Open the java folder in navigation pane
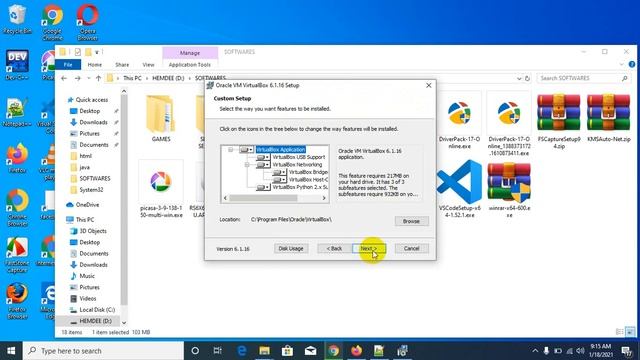The height and width of the screenshot is (360, 640). click(84, 167)
